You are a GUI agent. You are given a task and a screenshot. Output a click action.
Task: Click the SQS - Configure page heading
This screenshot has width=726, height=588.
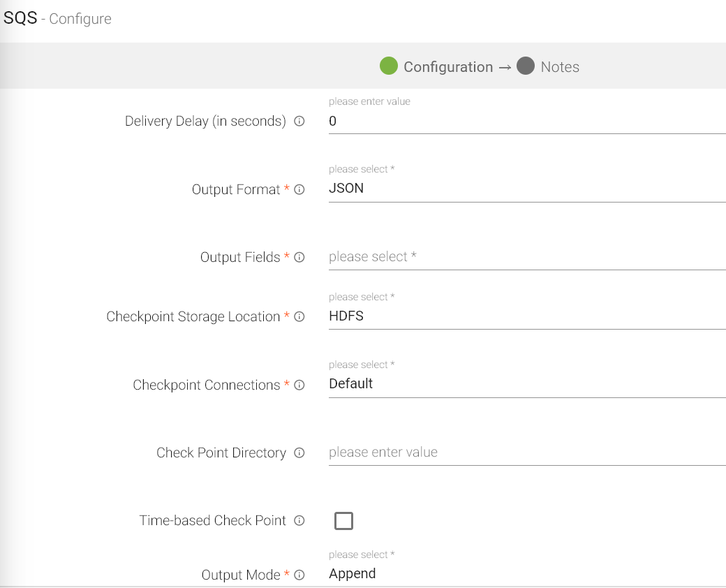pos(57,19)
